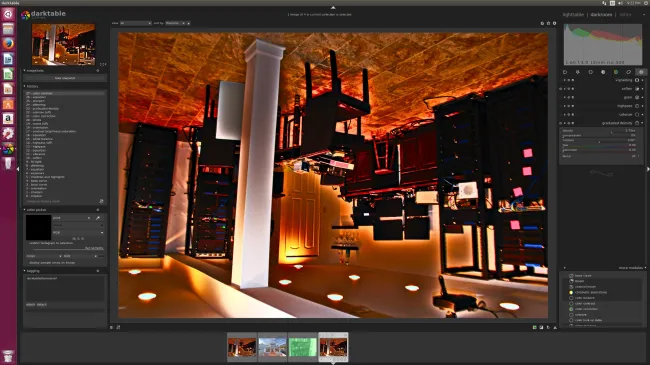Activate the color picker eyedropper
Image resolution: width=650 pixels, height=365 pixels.
(x=98, y=218)
